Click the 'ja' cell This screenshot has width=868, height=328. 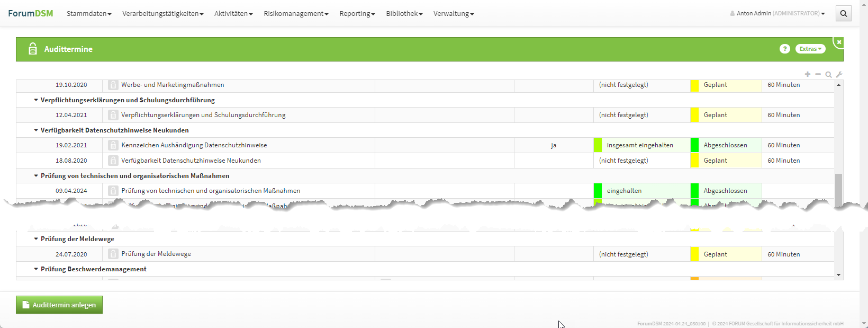click(554, 145)
